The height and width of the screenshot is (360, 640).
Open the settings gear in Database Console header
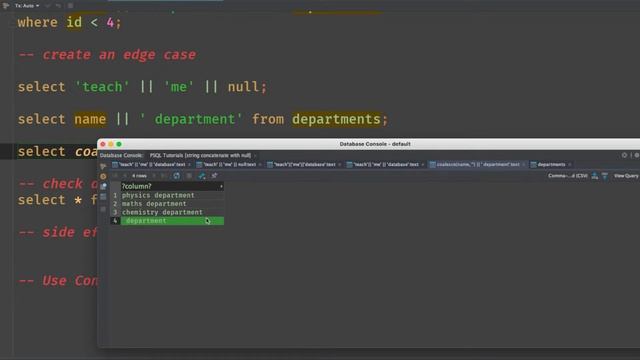624,155
